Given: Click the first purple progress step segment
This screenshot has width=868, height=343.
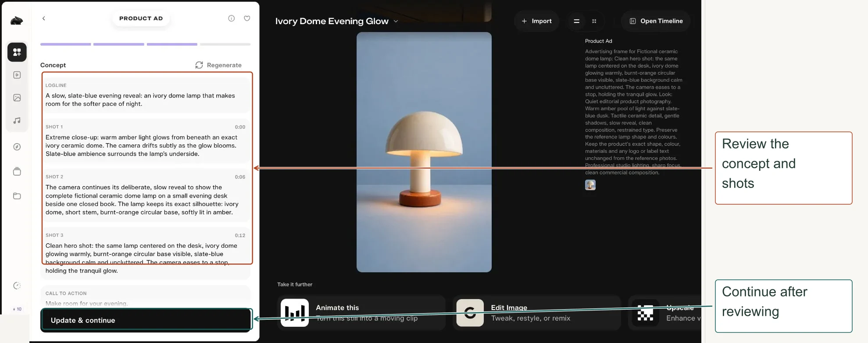Looking at the screenshot, I should click(x=66, y=44).
